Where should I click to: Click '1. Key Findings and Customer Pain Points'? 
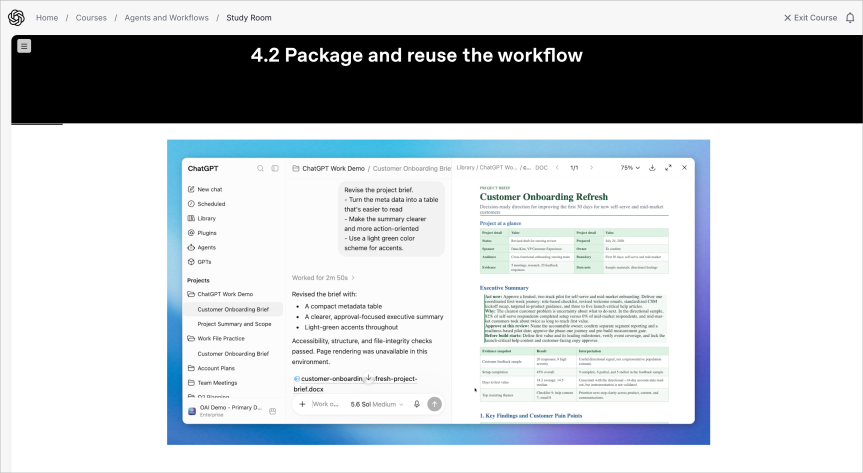coord(531,416)
